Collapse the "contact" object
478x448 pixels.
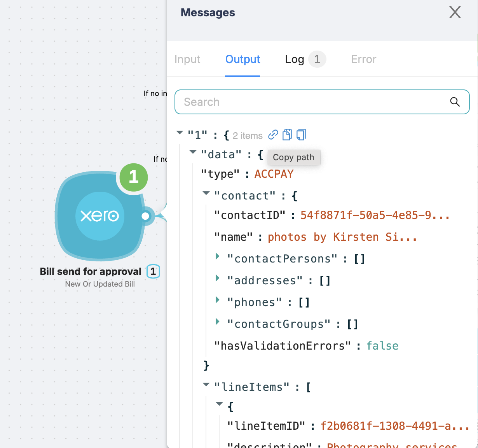pos(206,193)
